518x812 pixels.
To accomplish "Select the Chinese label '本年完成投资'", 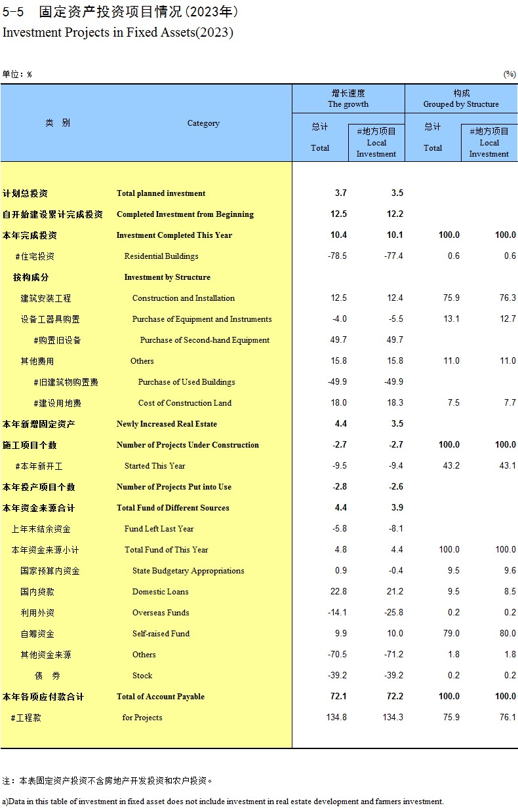I will coord(30,235).
